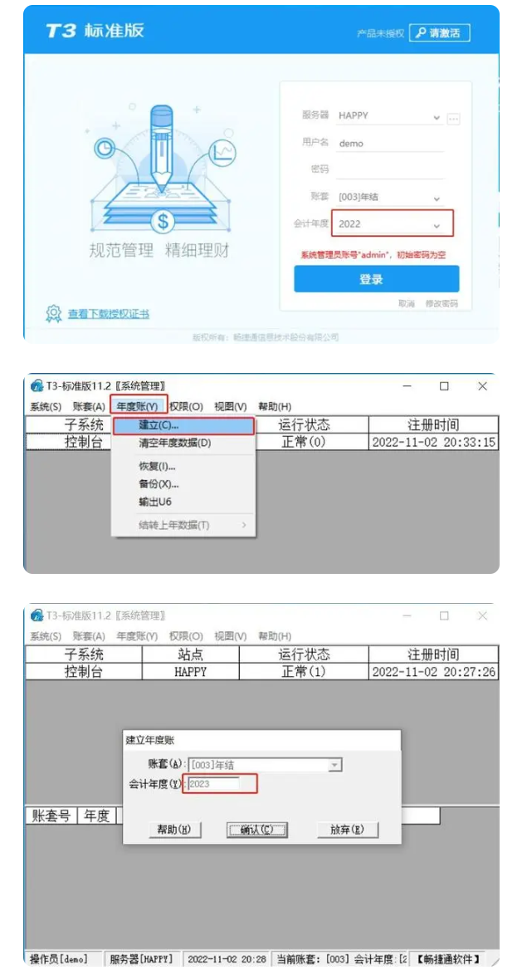The image size is (527, 980).
Task: Click the 帮助(H) dialog button
Action: [174, 830]
